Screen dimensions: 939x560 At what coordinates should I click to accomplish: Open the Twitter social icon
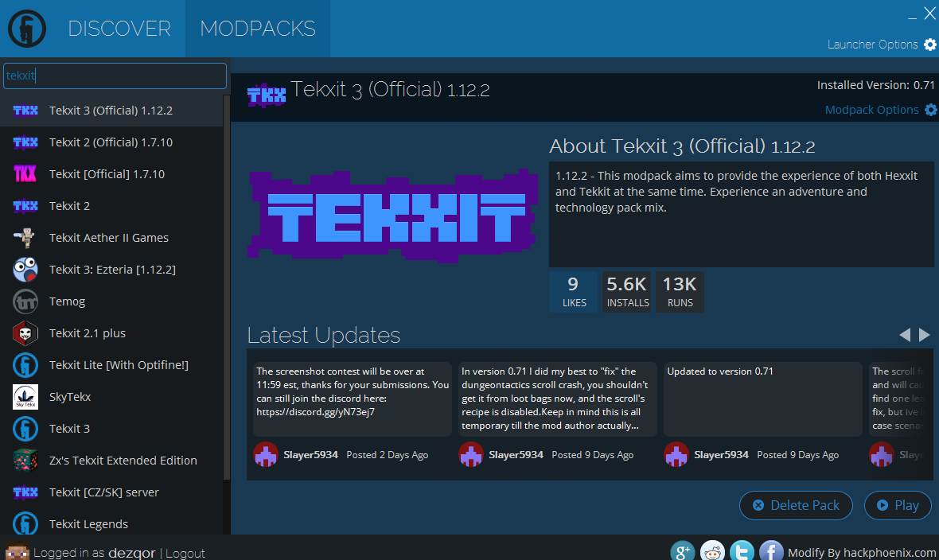click(x=742, y=551)
